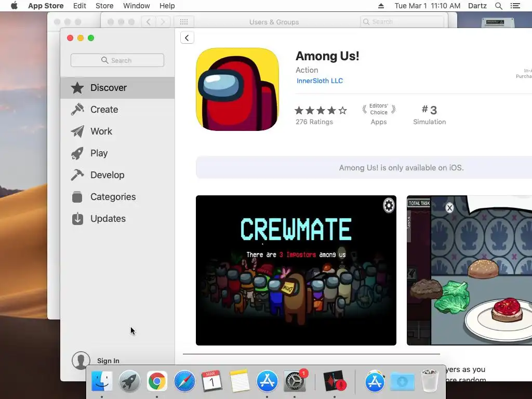Open System Preferences from the Dock
The image size is (532, 399).
click(x=295, y=381)
